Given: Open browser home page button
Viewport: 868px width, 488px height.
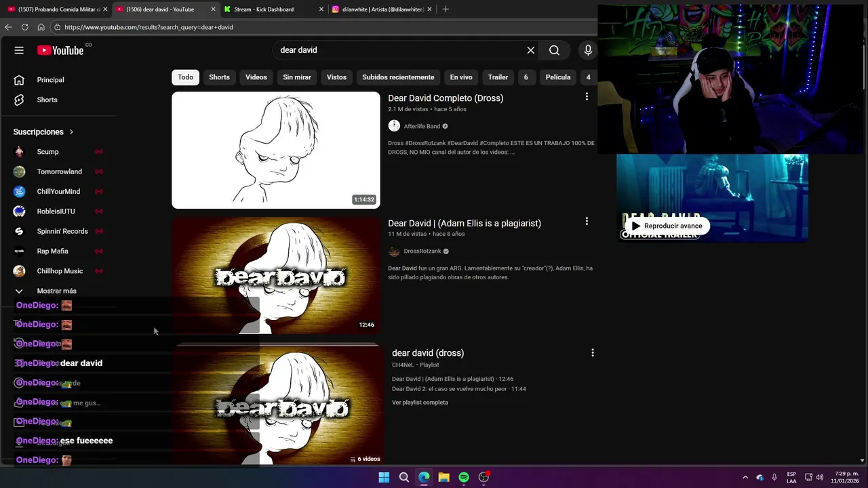Looking at the screenshot, I should point(41,27).
